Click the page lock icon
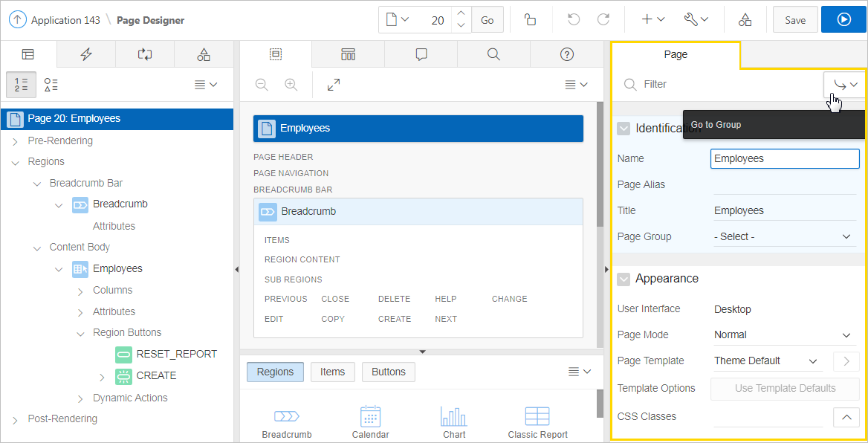The image size is (868, 443). pyautogui.click(x=530, y=20)
